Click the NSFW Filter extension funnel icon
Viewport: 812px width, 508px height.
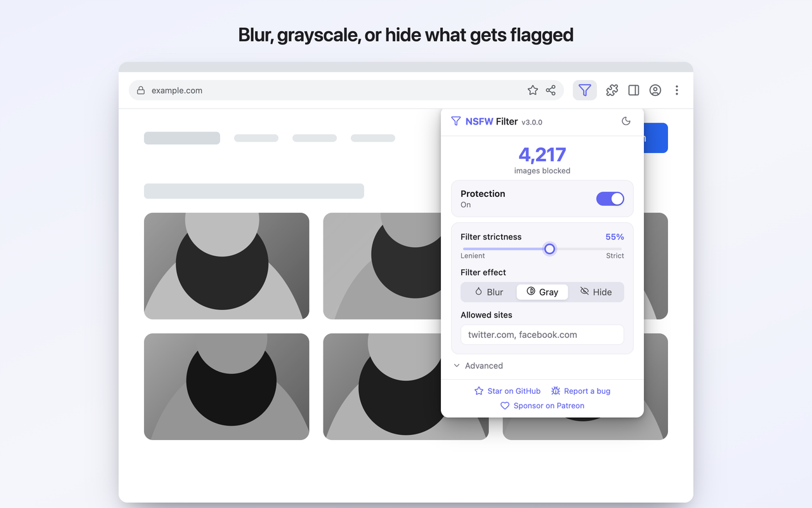585,90
